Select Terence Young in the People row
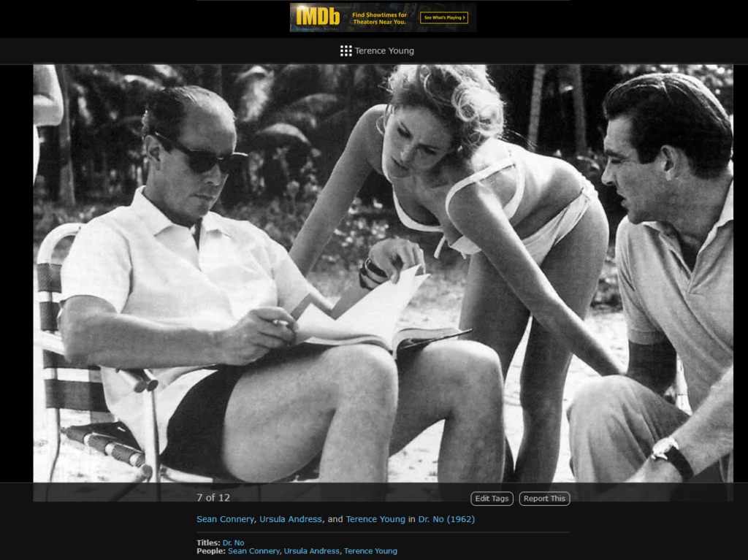The height and width of the screenshot is (560, 748). pyautogui.click(x=370, y=551)
